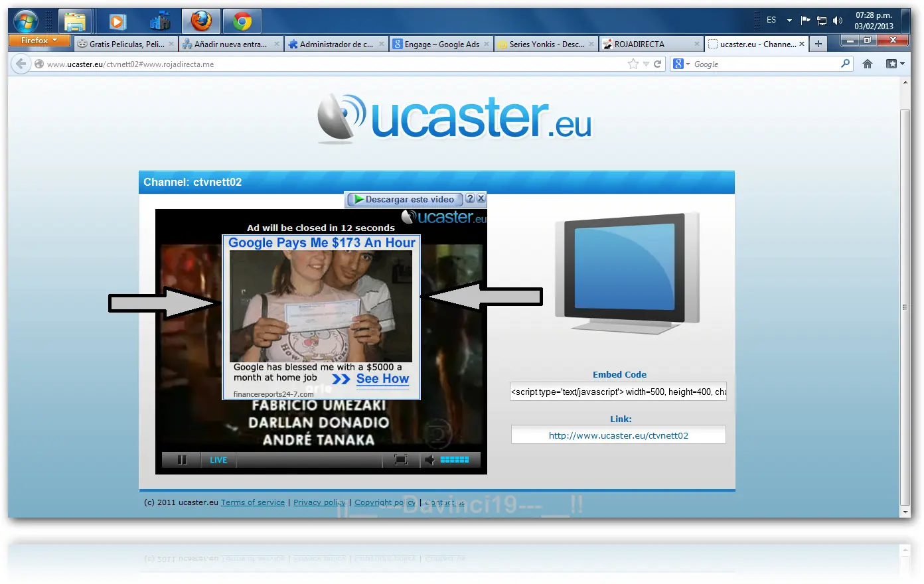Open Windows Explorer from the taskbar
Image resolution: width=924 pixels, height=584 pixels.
(74, 21)
